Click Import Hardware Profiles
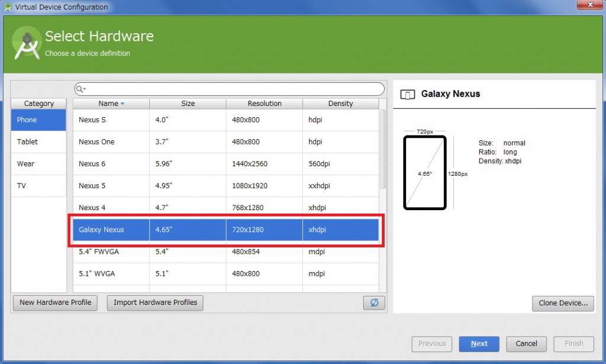Viewport: 606px width, 364px height. pos(155,302)
